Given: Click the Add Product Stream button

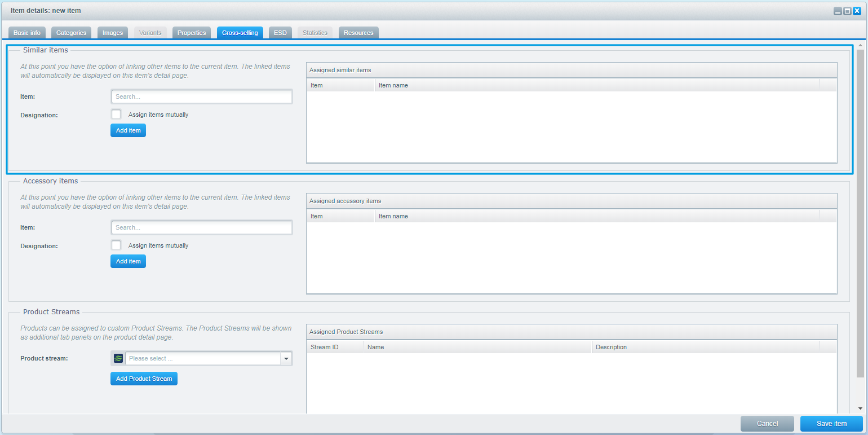Looking at the screenshot, I should [x=144, y=379].
